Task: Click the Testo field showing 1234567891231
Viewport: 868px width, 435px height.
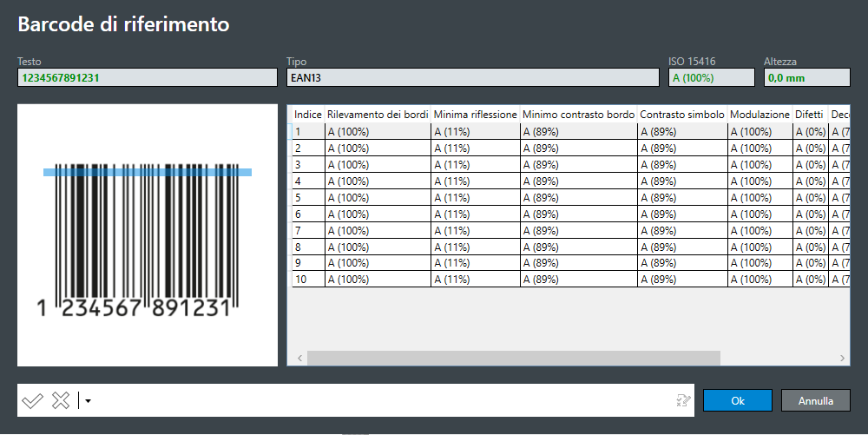Action: pos(148,77)
